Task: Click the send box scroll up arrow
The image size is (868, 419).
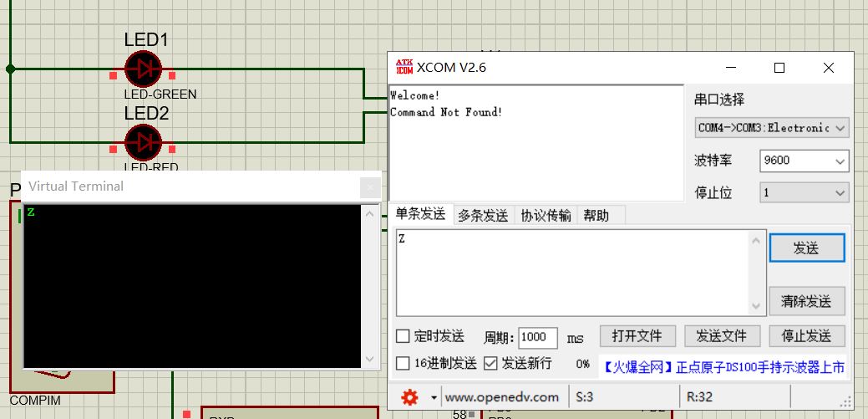Action: tap(756, 240)
